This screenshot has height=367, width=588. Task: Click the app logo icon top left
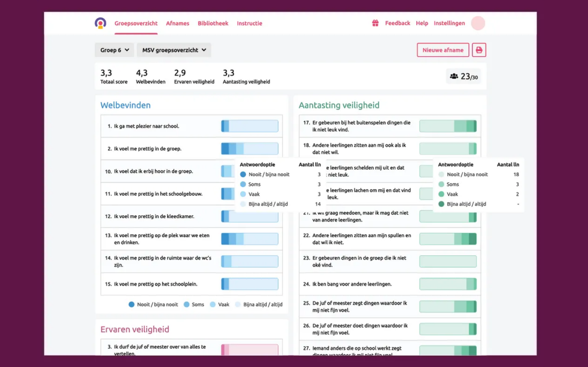click(x=100, y=23)
